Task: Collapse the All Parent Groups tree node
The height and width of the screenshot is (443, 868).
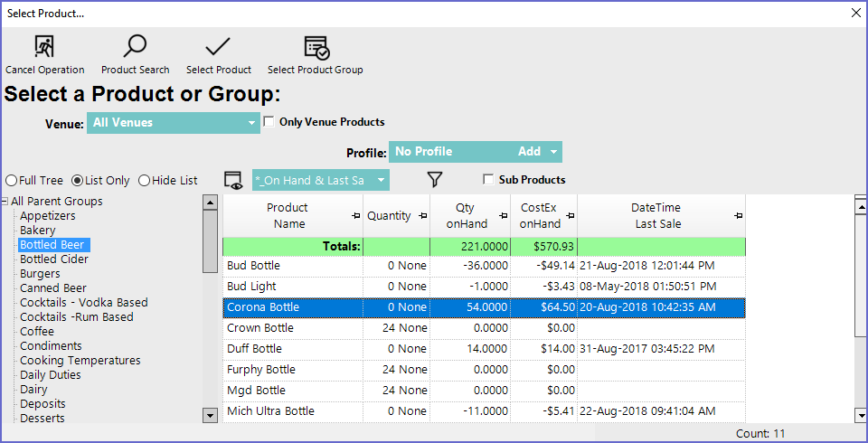Action: click(x=5, y=202)
